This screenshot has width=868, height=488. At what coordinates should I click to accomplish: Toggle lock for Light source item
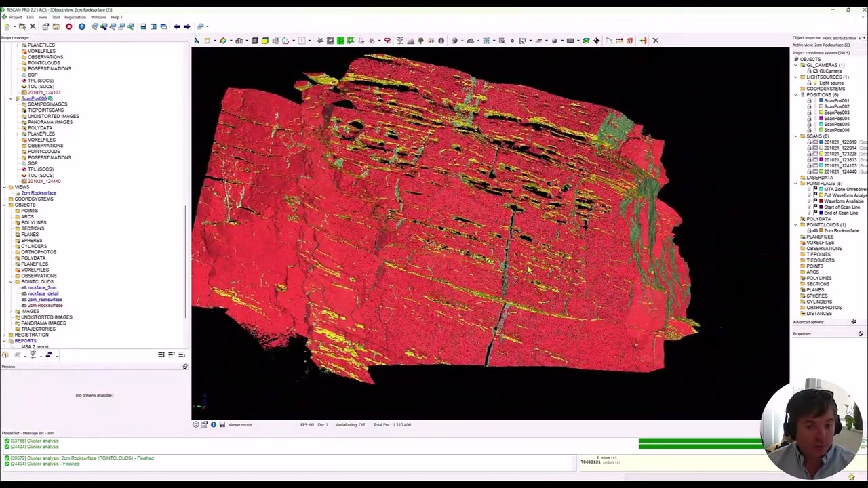coord(808,83)
